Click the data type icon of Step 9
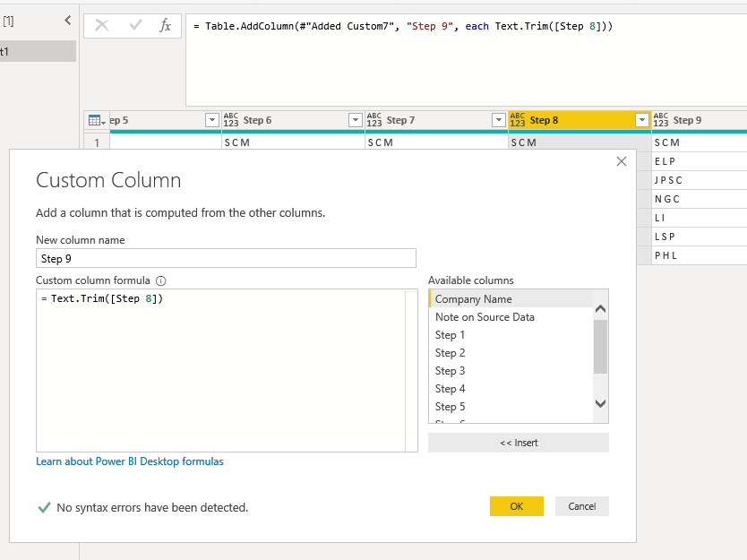Viewport: 747px width, 560px height. tap(661, 120)
